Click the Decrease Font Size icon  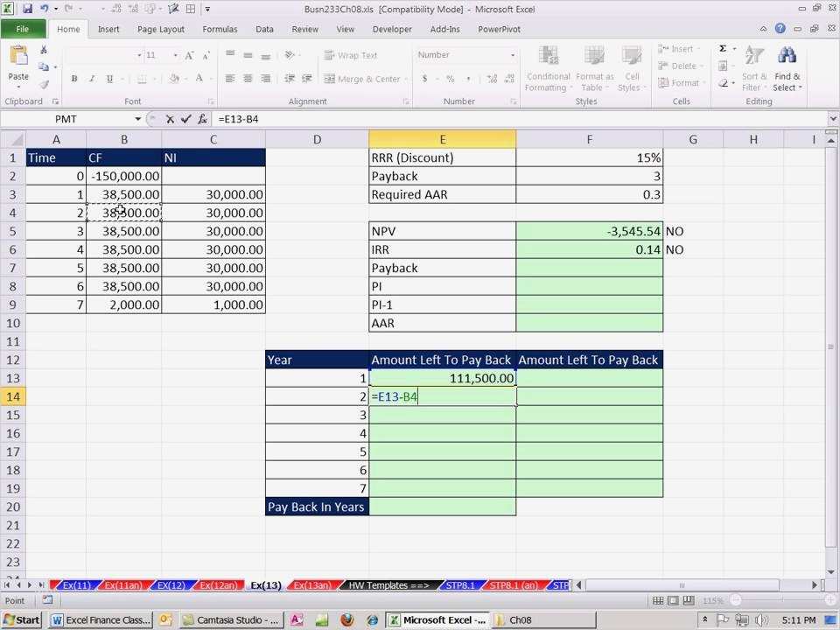(206, 55)
